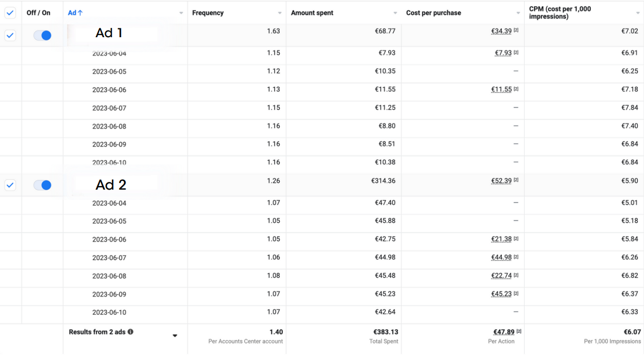The height and width of the screenshot is (355, 644).
Task: Open the Amount spent column dropdown arrow
Action: 395,13
